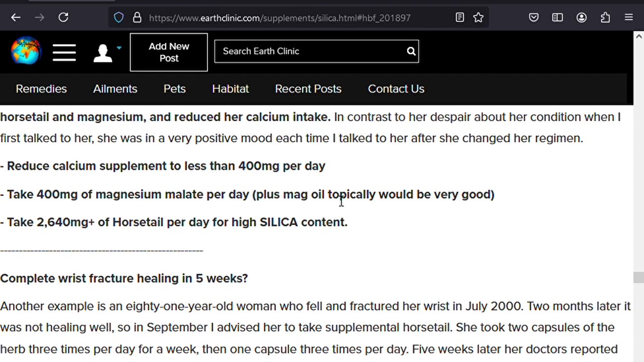Toggle the browser sidebar icon
This screenshot has width=644, height=362.
557,18
